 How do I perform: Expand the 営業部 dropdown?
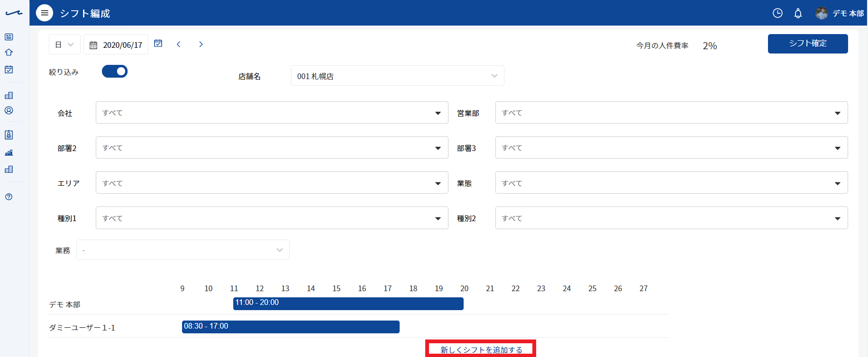point(671,113)
